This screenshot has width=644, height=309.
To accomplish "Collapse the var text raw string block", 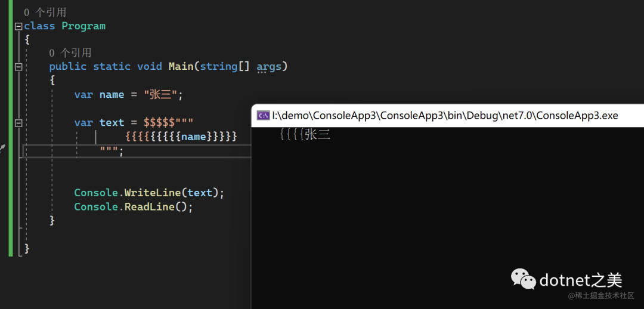I will [x=18, y=123].
